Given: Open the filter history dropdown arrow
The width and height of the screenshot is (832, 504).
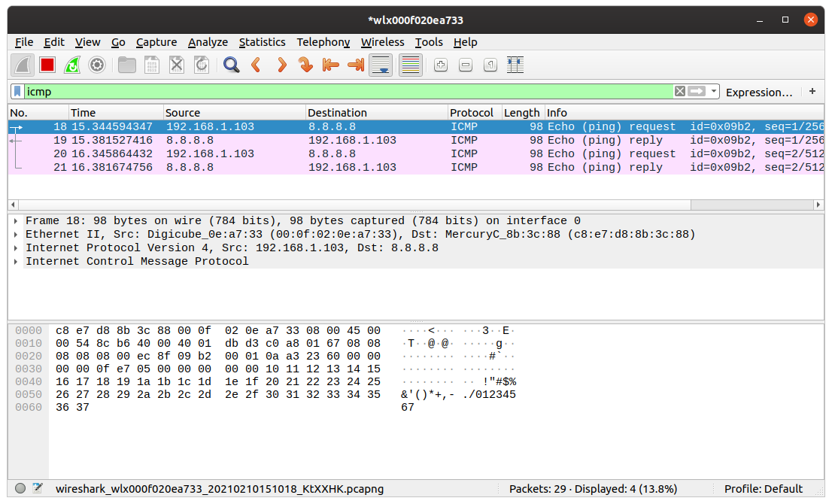Looking at the screenshot, I should tap(713, 91).
